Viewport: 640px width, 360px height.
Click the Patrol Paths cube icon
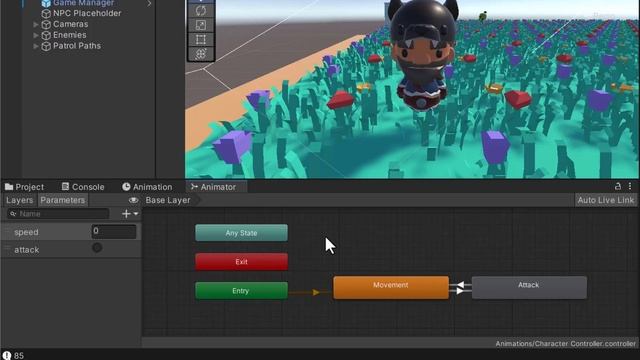click(x=46, y=46)
